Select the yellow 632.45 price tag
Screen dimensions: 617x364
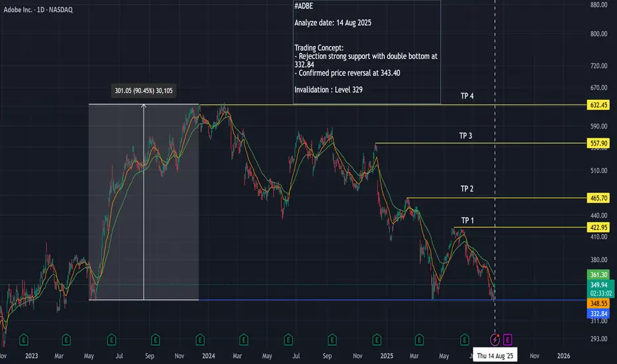[598, 105]
